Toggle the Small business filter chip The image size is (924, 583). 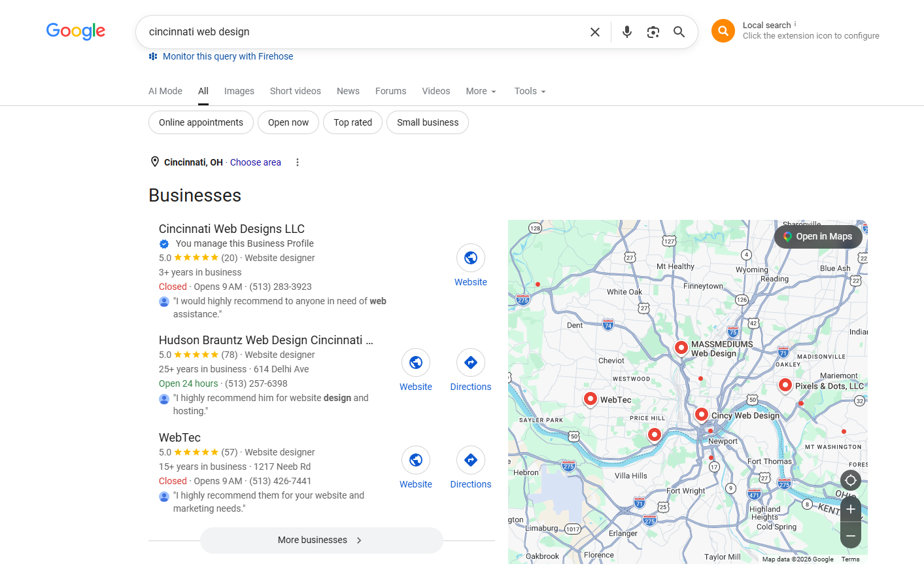[428, 122]
